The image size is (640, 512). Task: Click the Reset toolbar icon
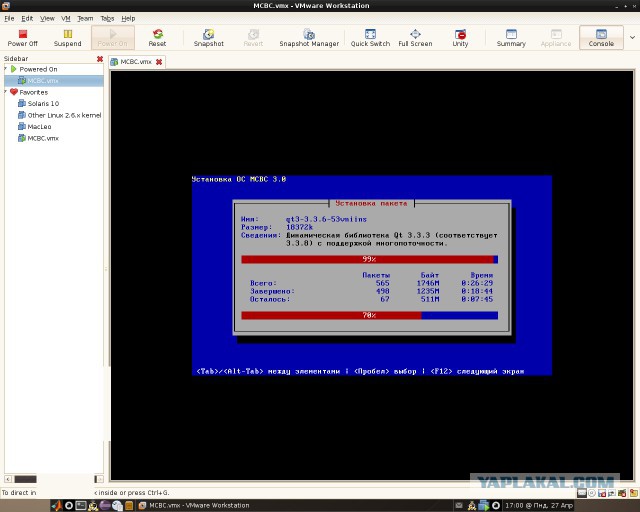(x=157, y=38)
